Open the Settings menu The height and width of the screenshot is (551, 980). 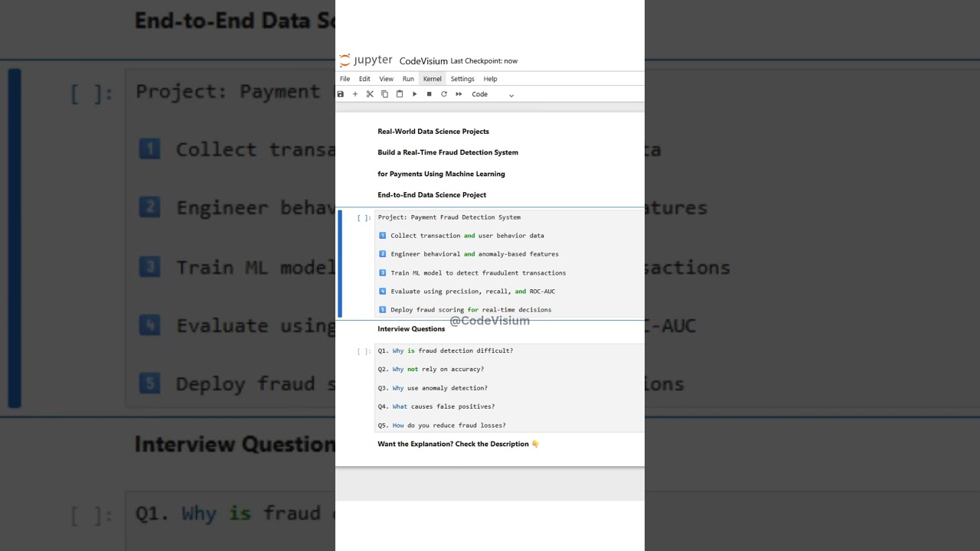462,79
